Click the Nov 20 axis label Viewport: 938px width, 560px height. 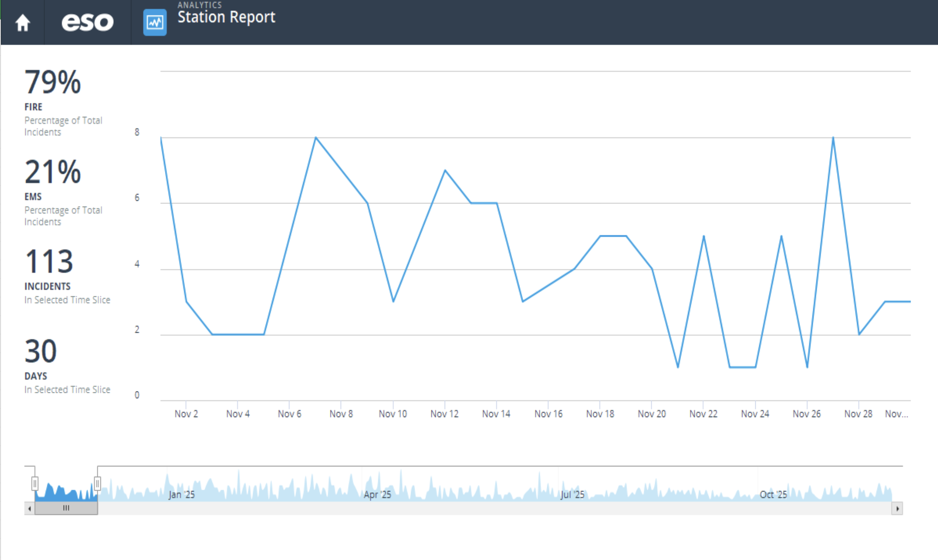click(x=651, y=414)
